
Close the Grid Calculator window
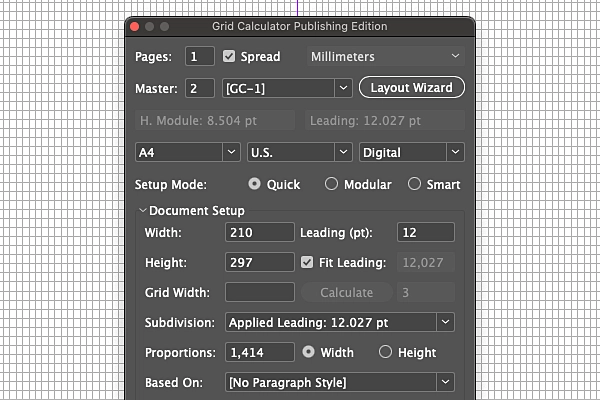pos(134,26)
